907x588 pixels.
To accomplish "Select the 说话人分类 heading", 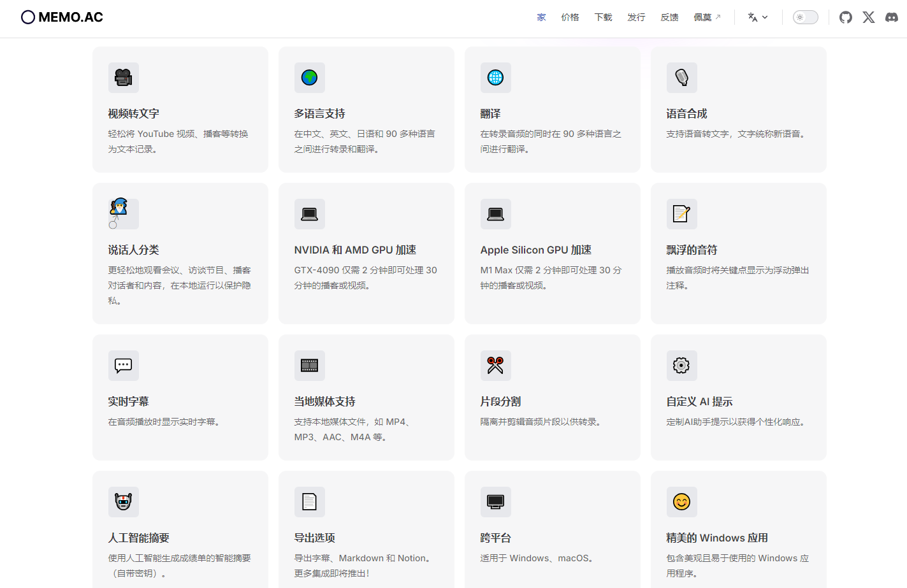I will tap(134, 250).
